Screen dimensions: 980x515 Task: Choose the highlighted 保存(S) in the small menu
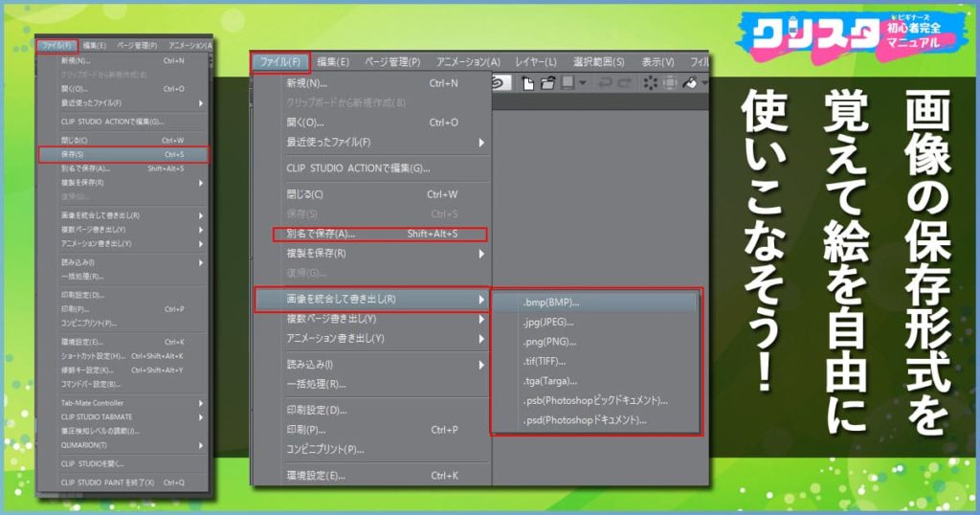(x=123, y=154)
